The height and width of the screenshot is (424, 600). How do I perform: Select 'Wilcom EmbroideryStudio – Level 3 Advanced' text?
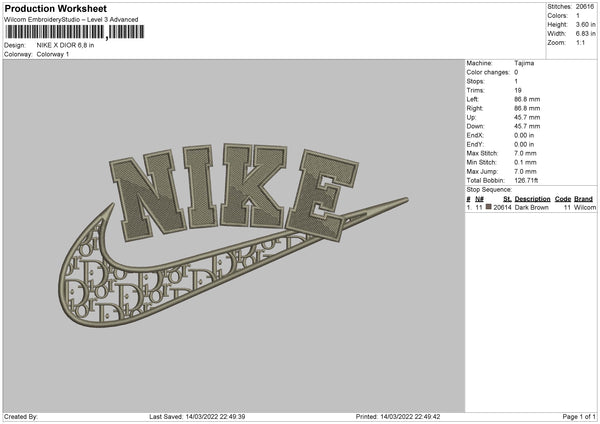71,20
